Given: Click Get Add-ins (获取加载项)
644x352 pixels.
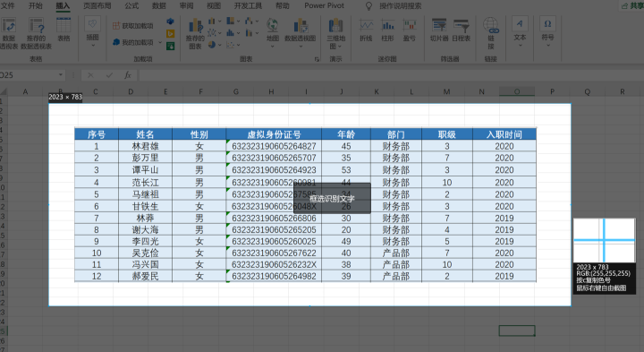Looking at the screenshot, I should pos(132,25).
